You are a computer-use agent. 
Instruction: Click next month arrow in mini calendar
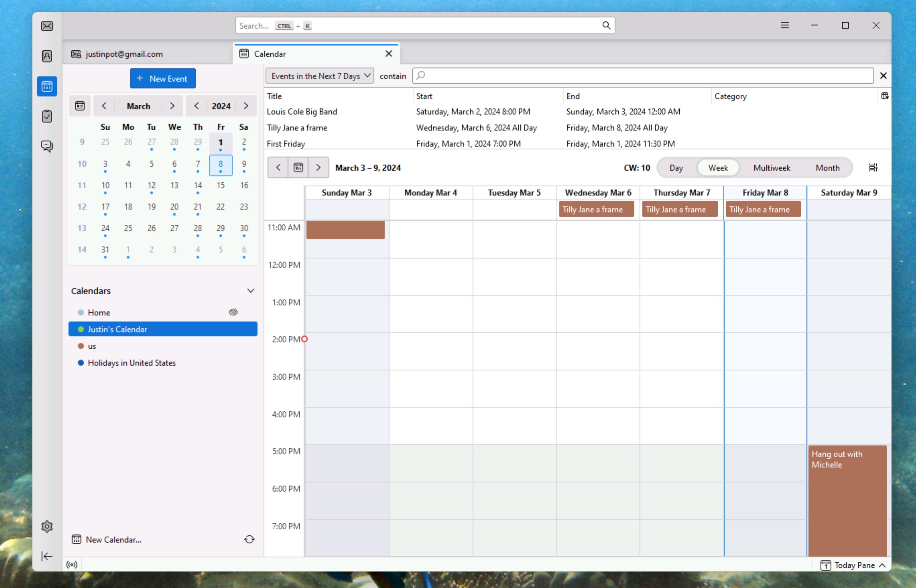coord(172,105)
